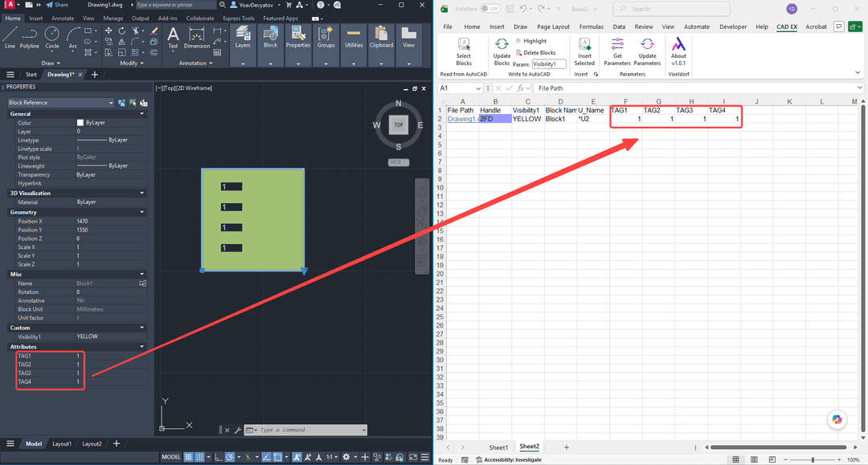
Task: Toggle MODEL space button in status bar
Action: [x=171, y=457]
